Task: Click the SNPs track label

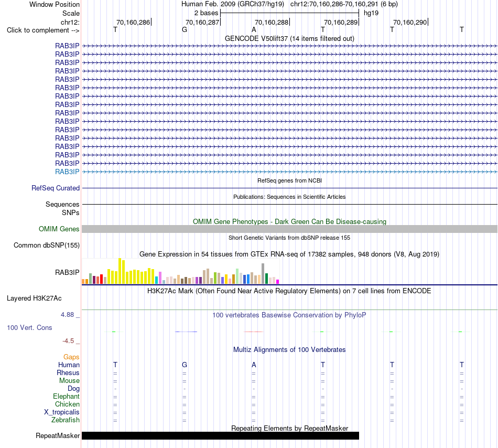Action: pos(71,212)
